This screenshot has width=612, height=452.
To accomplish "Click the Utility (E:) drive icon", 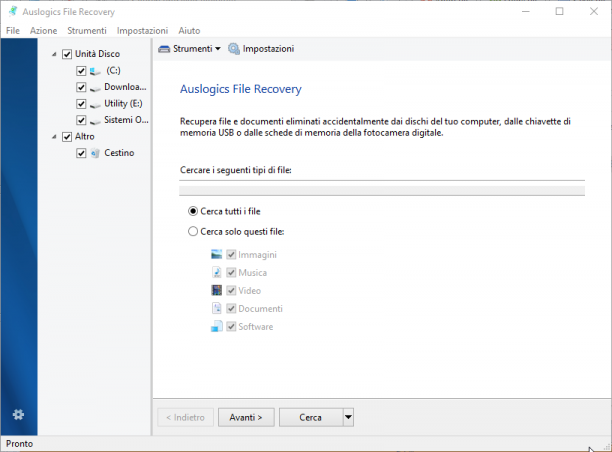I will [95, 105].
